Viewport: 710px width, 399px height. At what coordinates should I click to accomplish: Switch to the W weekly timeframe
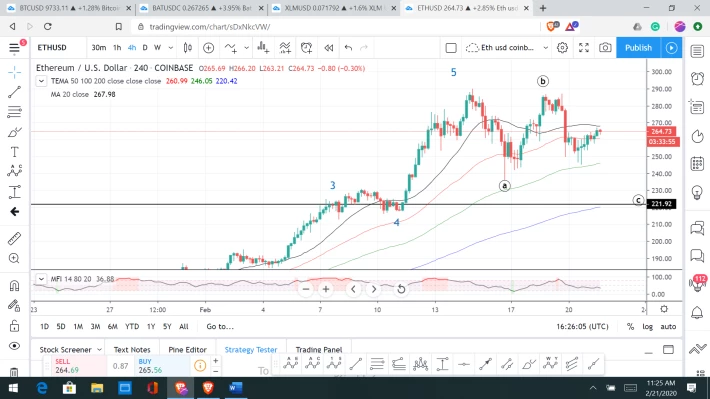(x=157, y=48)
